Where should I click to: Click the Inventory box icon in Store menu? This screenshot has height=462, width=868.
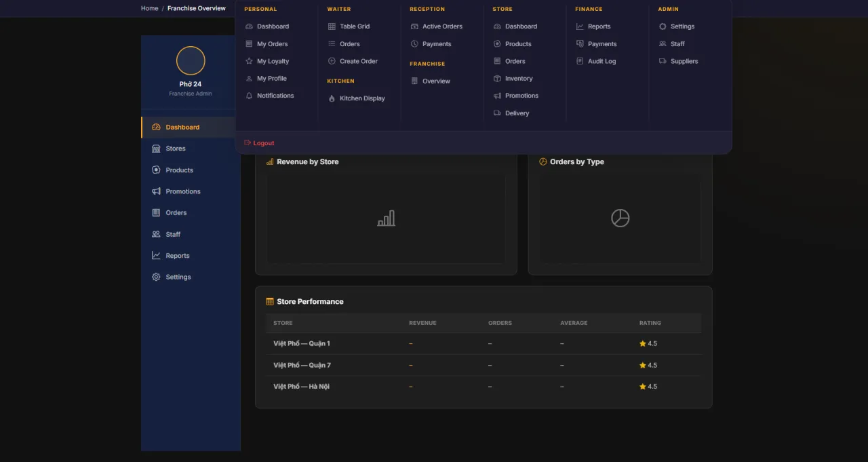pyautogui.click(x=497, y=79)
